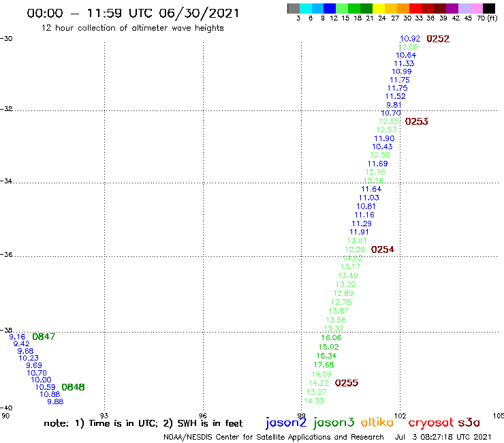Select the purple swatch in the color scale
The width and height of the screenshot is (504, 443).
[452, 8]
